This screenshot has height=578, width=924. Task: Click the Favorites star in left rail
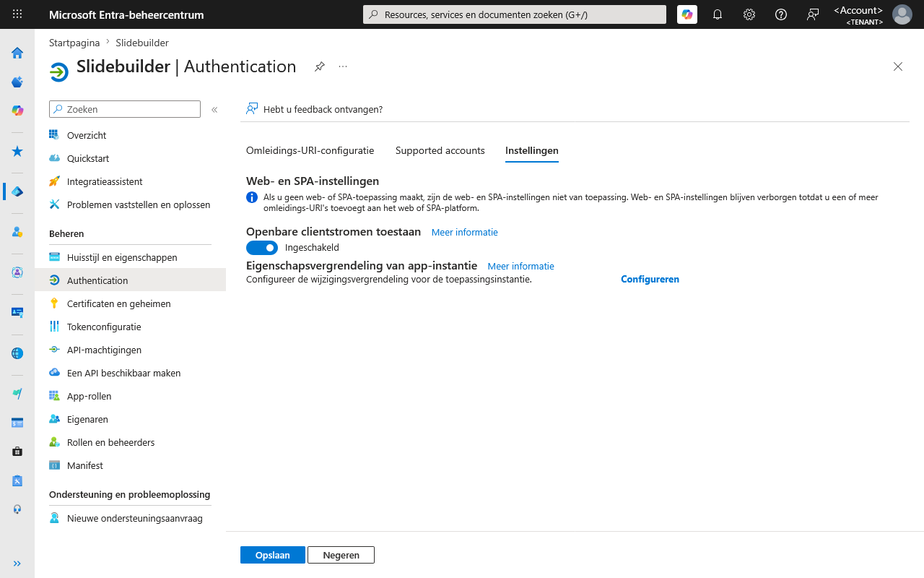pos(17,151)
